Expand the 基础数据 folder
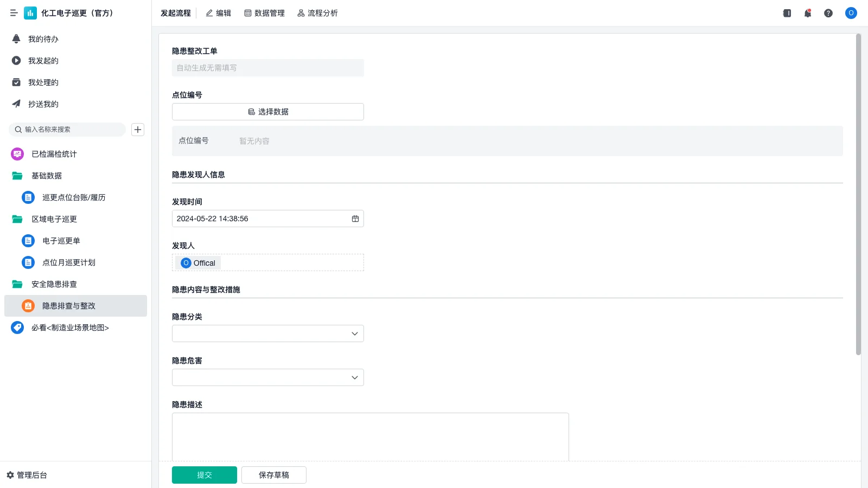This screenshot has width=868, height=488. tap(47, 175)
